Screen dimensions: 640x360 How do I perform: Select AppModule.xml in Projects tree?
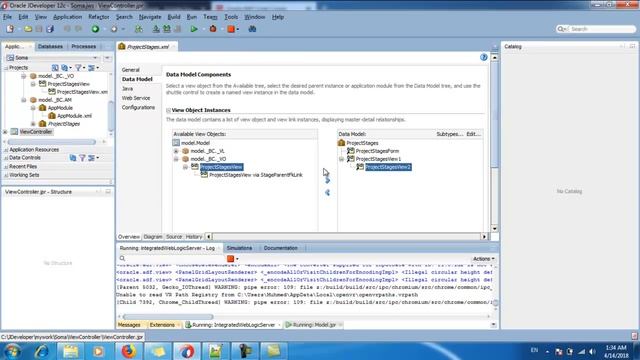(74, 116)
